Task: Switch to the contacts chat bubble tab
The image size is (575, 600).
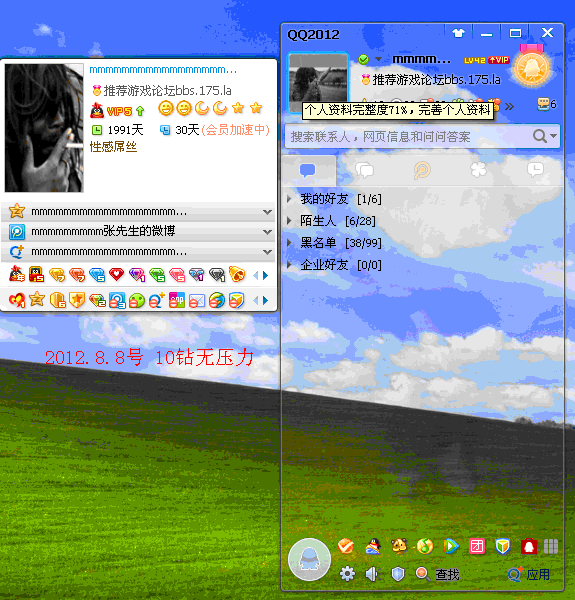Action: tap(308, 170)
